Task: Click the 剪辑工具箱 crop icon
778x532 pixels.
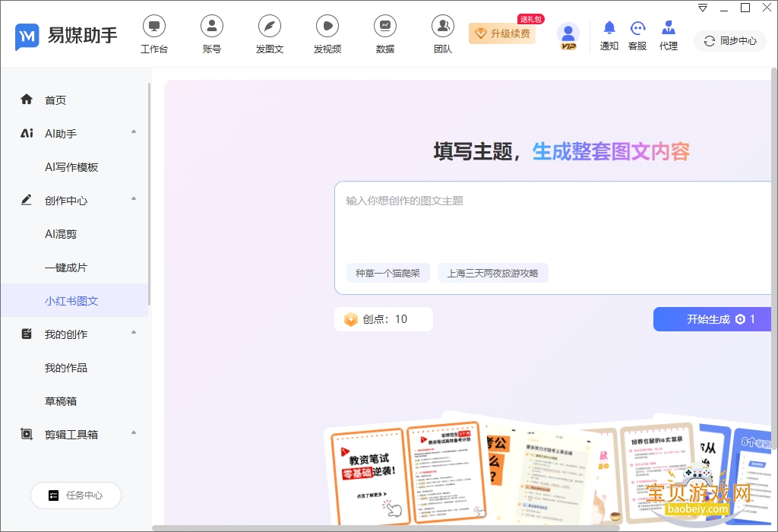Action: pyautogui.click(x=27, y=434)
